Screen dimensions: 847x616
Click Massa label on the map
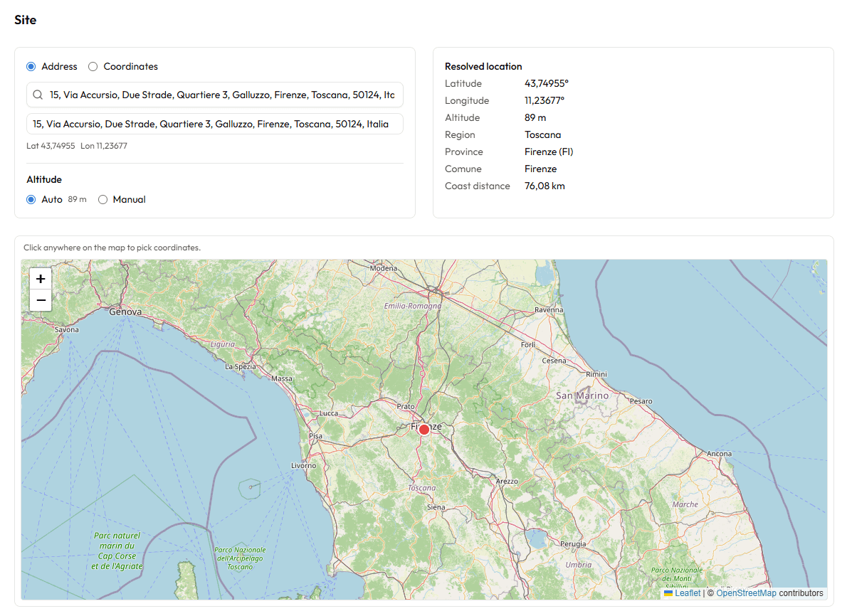281,379
